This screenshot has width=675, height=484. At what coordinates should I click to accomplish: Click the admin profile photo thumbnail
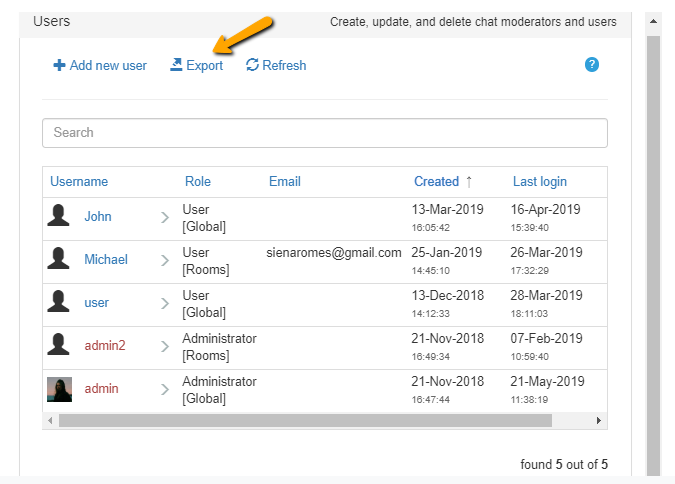(x=60, y=389)
